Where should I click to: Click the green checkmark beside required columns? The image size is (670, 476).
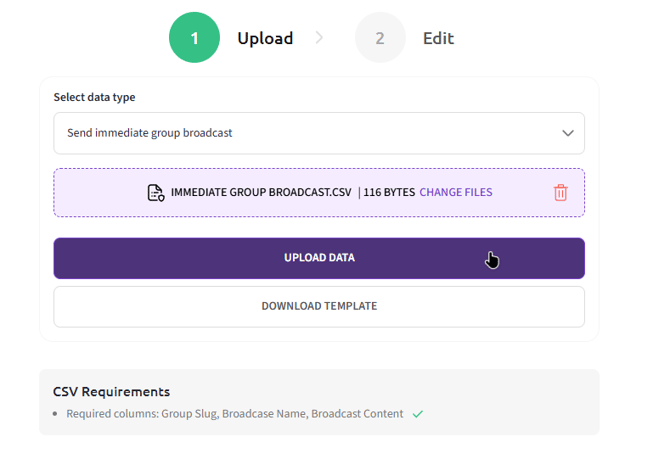pos(418,414)
